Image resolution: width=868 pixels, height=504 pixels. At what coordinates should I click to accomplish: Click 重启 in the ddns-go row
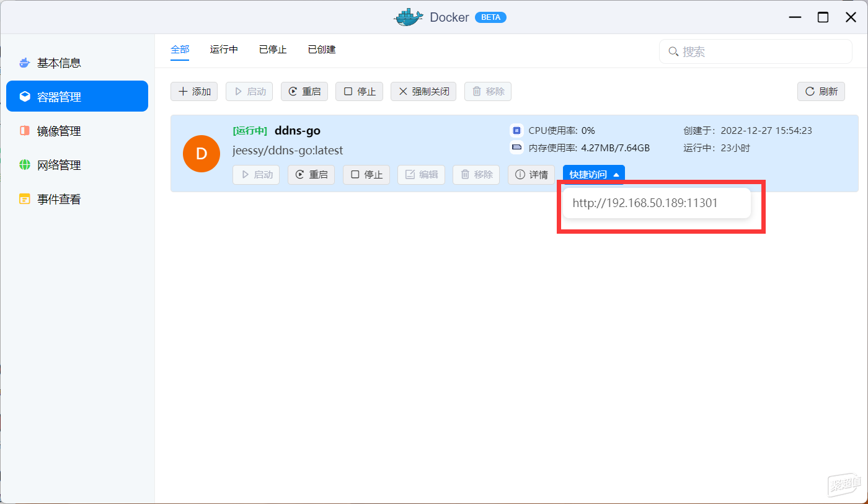pos(311,175)
